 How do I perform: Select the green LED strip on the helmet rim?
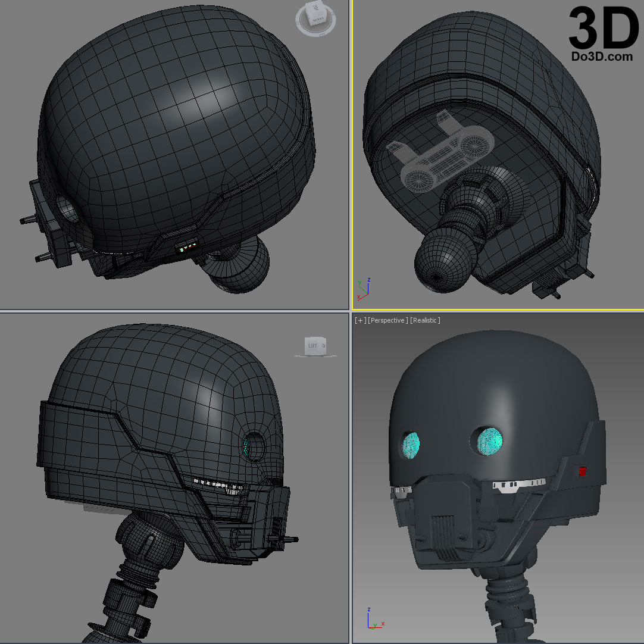coord(187,247)
